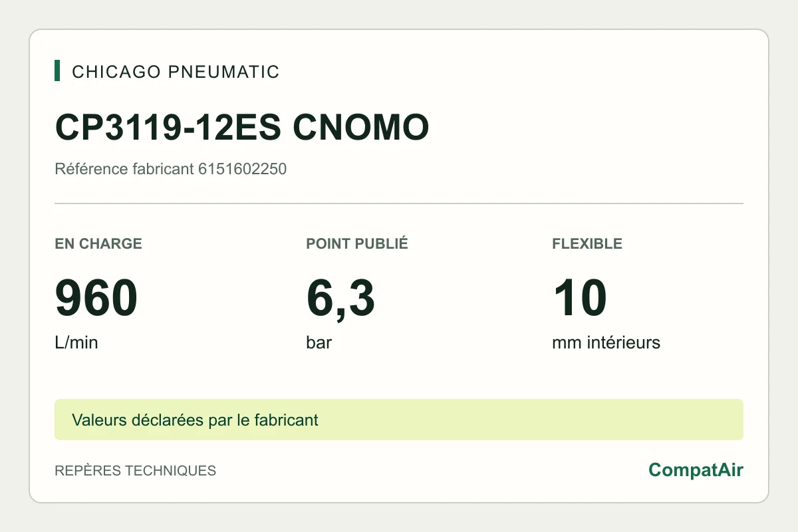Click the POINT PUBLIÉ label
The width and height of the screenshot is (798, 532).
tap(357, 243)
